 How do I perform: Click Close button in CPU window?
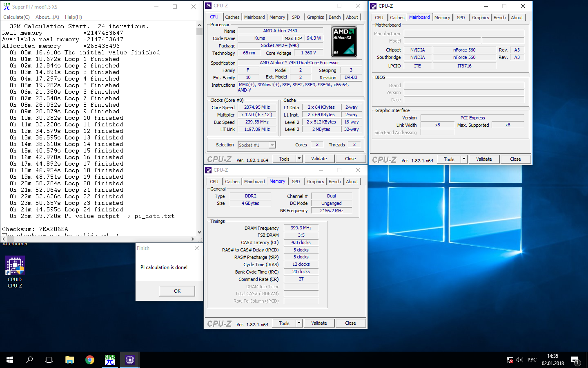[350, 159]
